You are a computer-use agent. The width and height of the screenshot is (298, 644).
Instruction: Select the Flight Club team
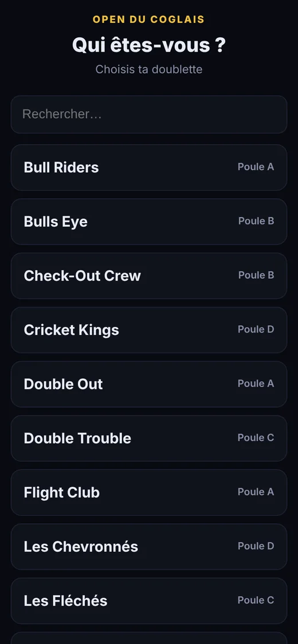pyautogui.click(x=149, y=493)
